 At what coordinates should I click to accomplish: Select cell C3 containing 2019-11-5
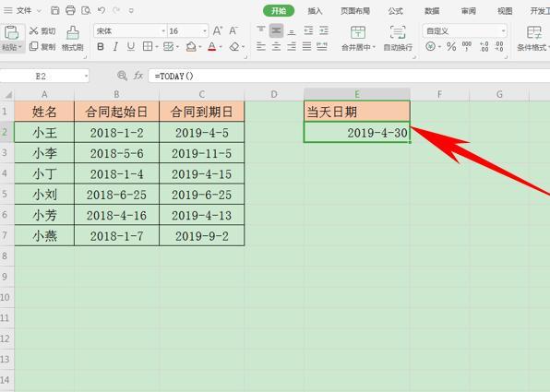click(202, 153)
